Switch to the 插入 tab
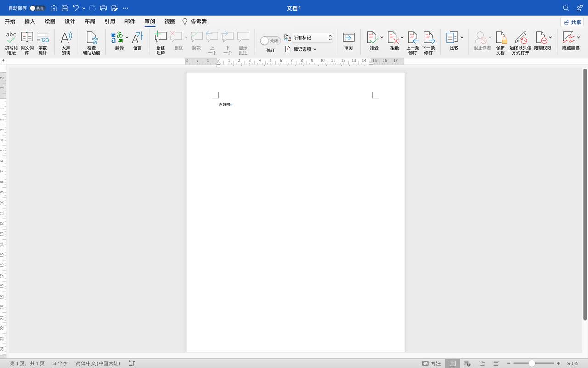 tap(30, 22)
